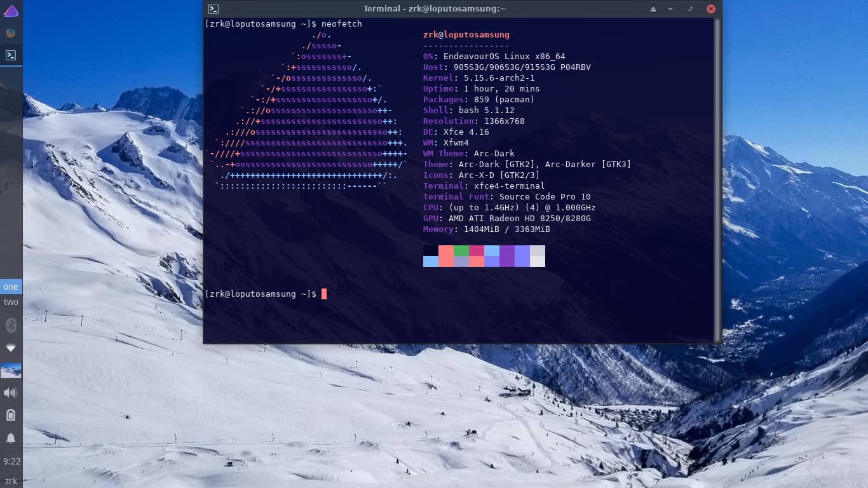Minimize the Terminal window
868x488 pixels.
coord(672,9)
